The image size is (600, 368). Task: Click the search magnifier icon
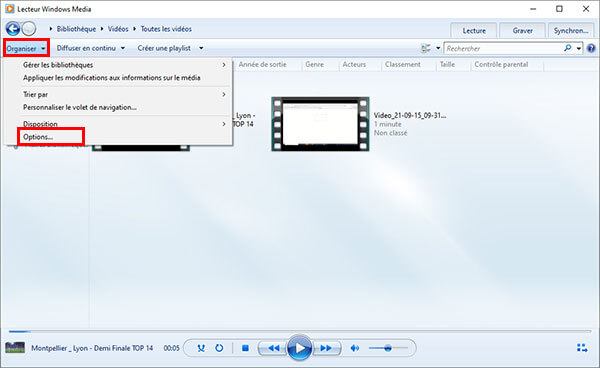click(x=567, y=48)
